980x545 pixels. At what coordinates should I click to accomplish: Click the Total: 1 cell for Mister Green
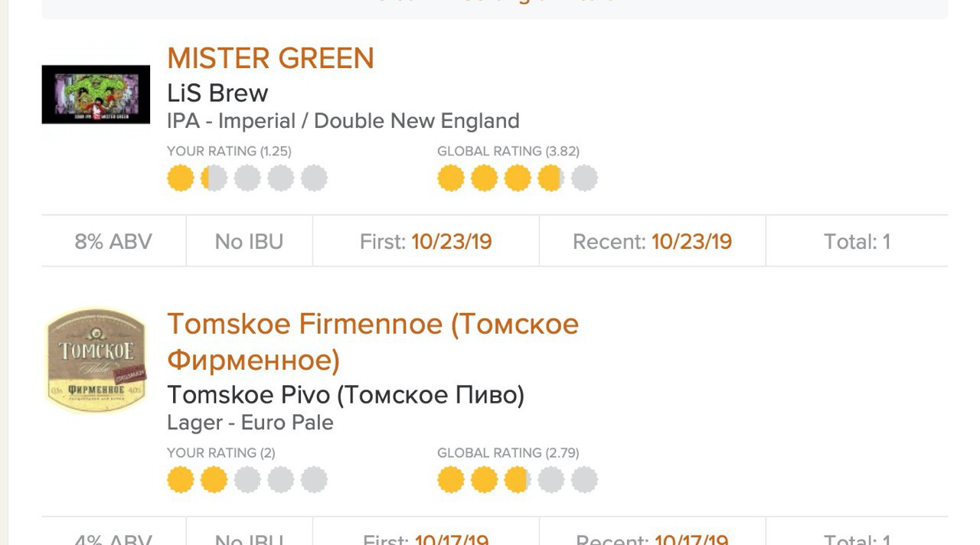coord(857,242)
